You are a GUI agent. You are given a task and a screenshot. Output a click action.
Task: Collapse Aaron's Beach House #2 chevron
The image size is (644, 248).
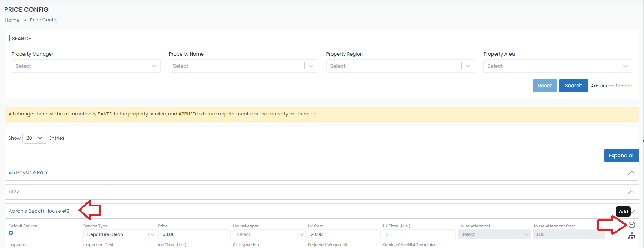pos(634,211)
